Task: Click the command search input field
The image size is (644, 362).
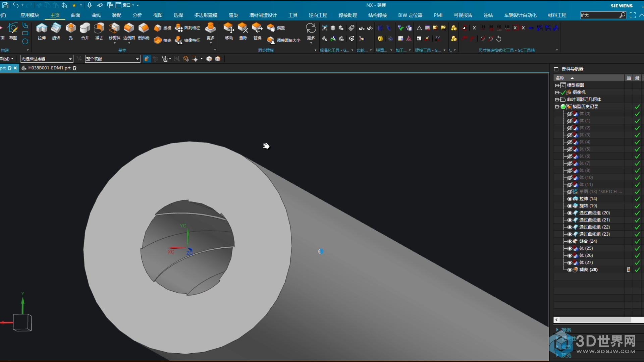Action: click(599, 15)
